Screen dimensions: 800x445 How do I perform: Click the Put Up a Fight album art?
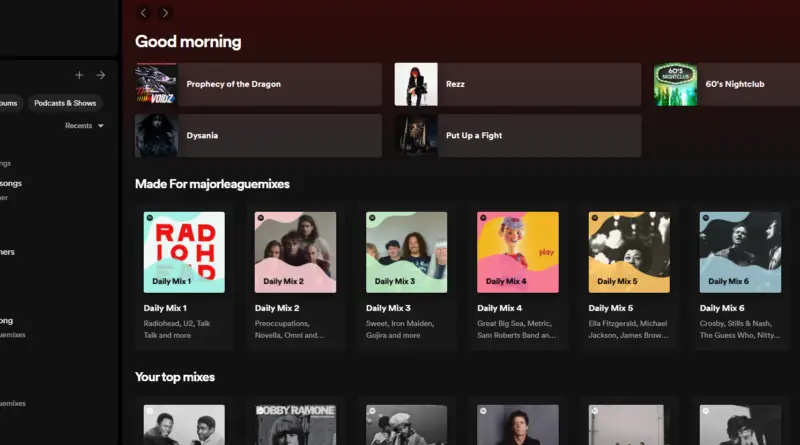(416, 135)
